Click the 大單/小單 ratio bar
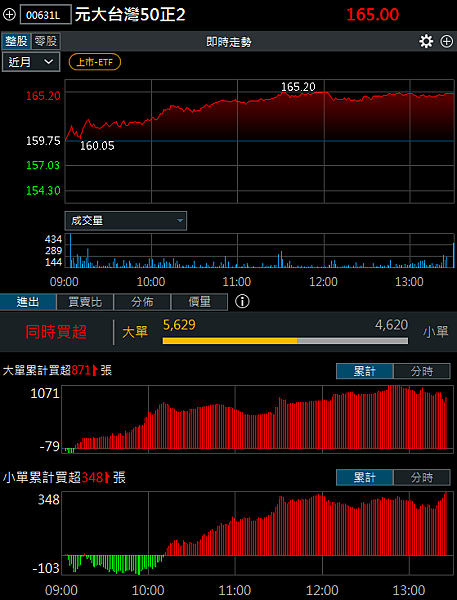This screenshot has height=600, width=457. (x=285, y=341)
